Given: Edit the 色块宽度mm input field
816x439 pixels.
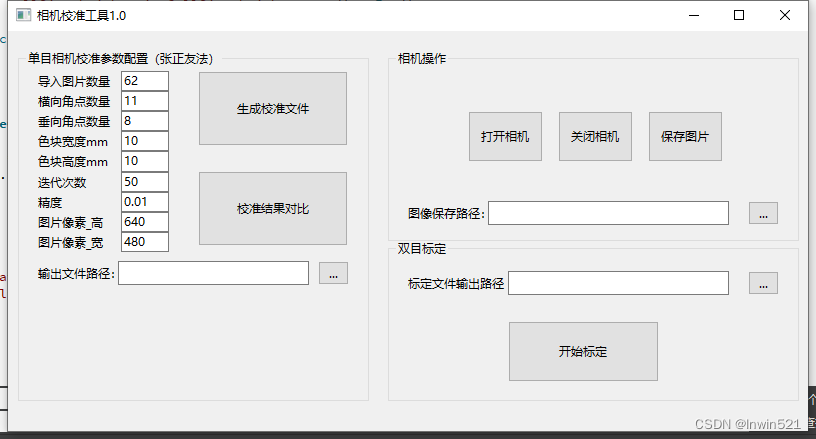Looking at the screenshot, I should tap(145, 141).
